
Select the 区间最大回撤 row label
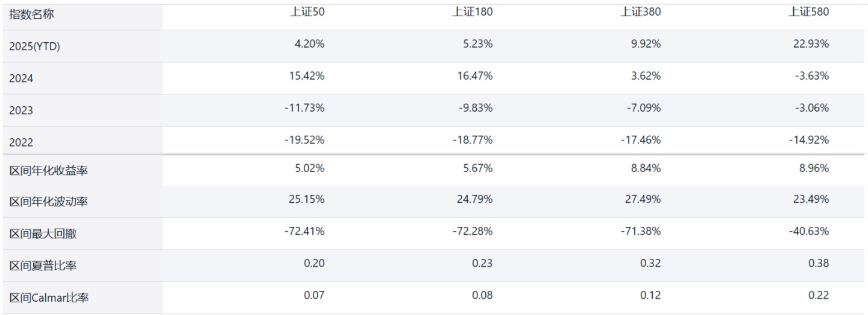pyautogui.click(x=43, y=234)
